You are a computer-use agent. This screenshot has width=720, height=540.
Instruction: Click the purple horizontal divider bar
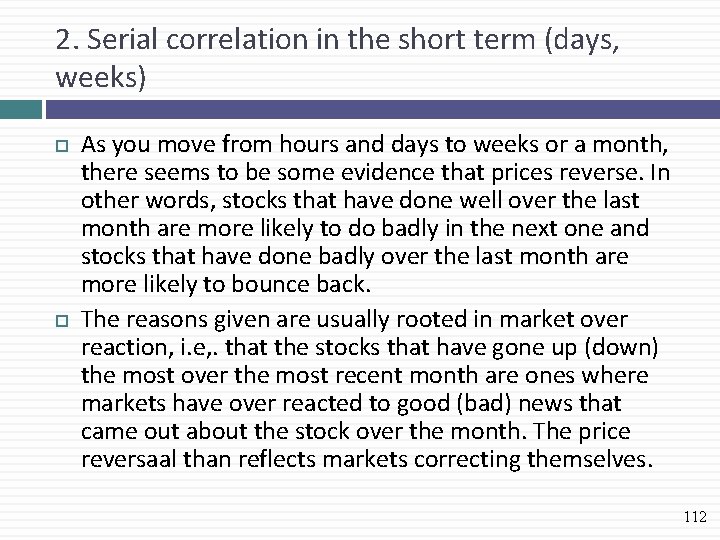click(x=382, y=109)
